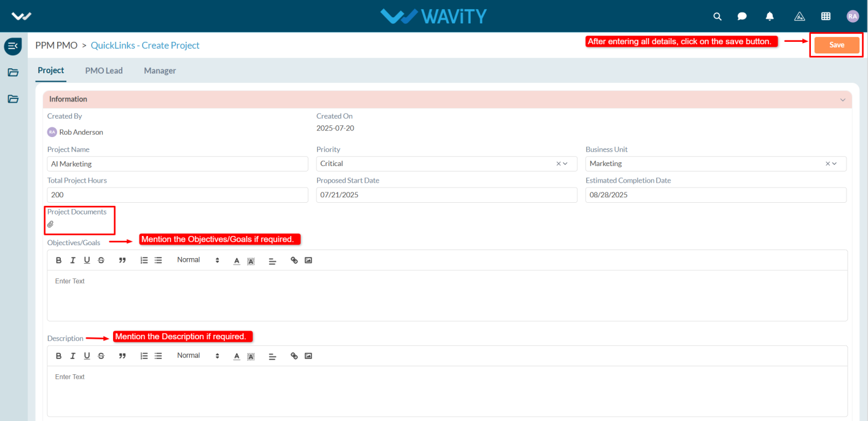Viewport: 868px width, 421px height.
Task: Open the Proposed Start Date field
Action: coord(447,195)
